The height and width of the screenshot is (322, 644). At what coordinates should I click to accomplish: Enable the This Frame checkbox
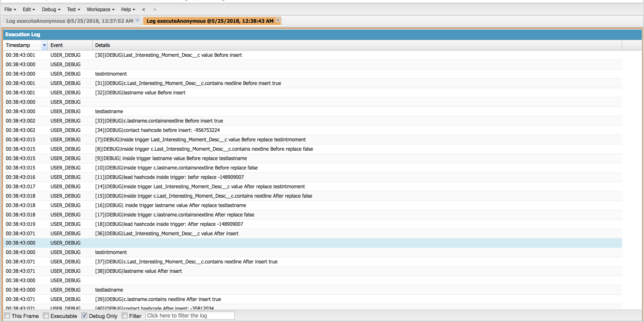point(7,316)
